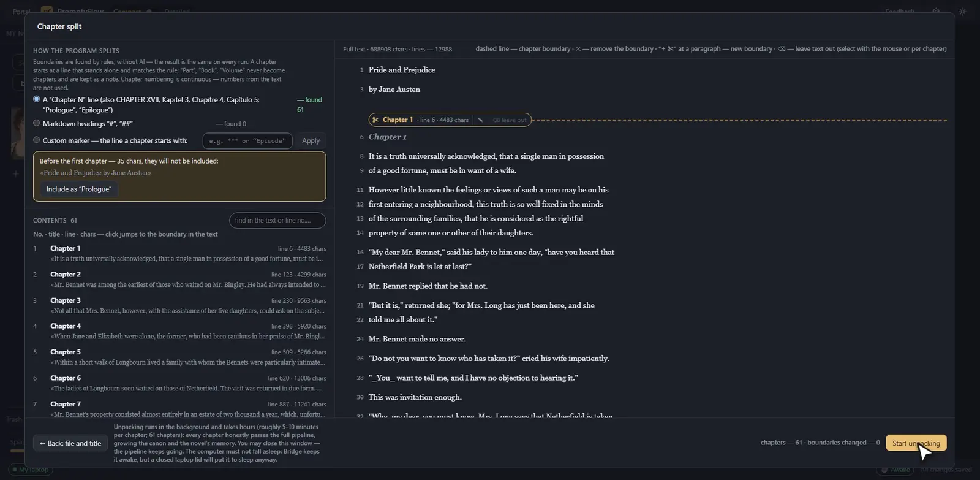Select the Custom marker radio button
The width and height of the screenshot is (980, 480).
(37, 140)
